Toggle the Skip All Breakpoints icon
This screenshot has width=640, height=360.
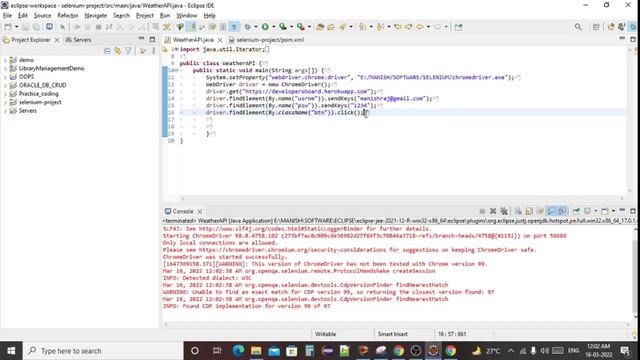(62, 27)
